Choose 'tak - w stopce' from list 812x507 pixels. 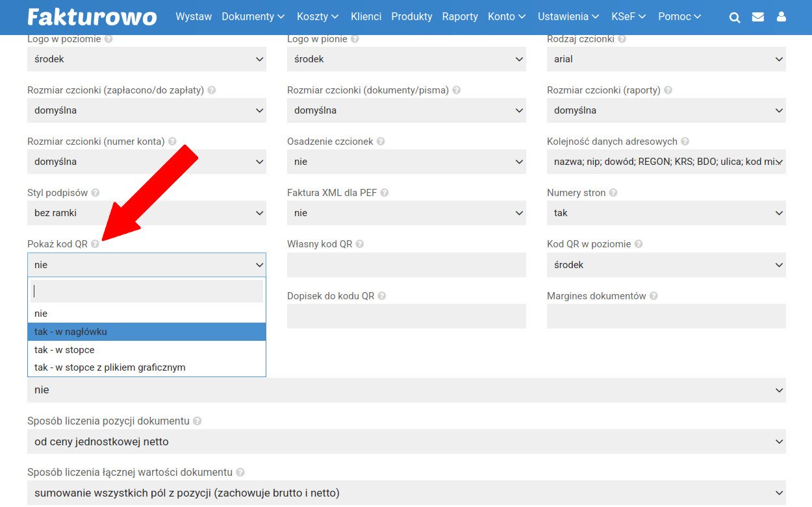coord(146,350)
